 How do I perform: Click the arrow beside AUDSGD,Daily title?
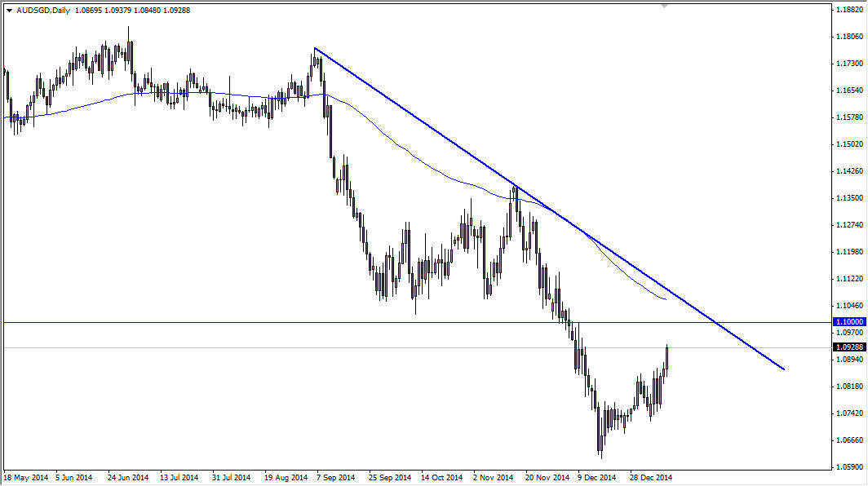click(9, 11)
